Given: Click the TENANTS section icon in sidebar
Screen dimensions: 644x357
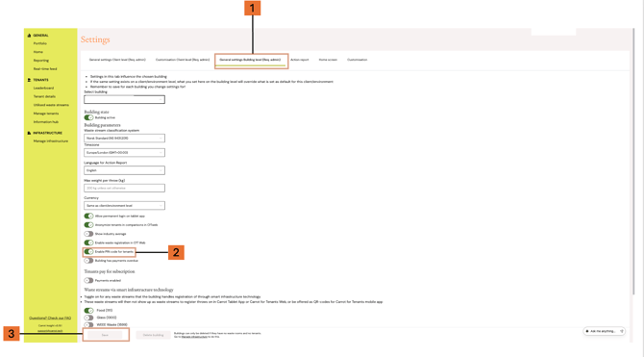Looking at the screenshot, I should [29, 80].
